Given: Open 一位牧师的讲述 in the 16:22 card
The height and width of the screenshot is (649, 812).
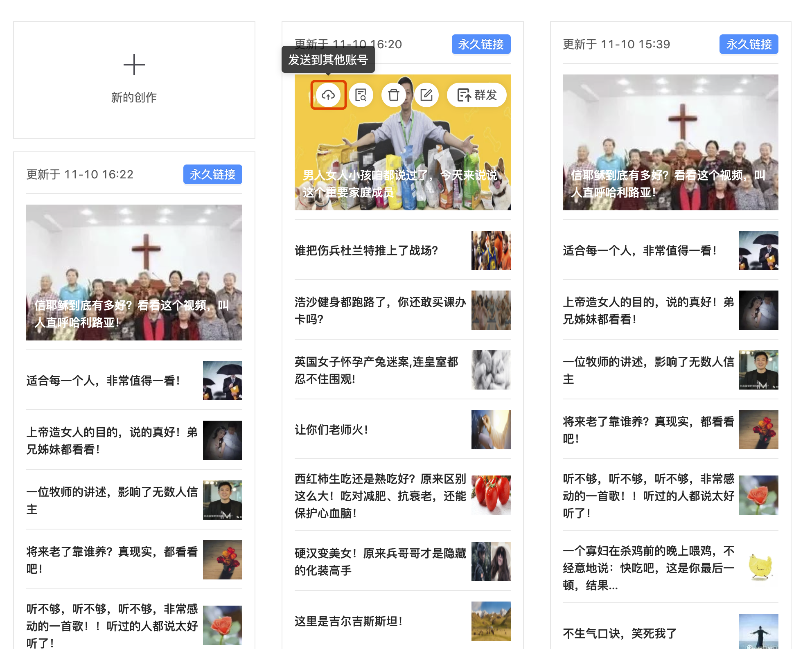Looking at the screenshot, I should click(x=112, y=500).
